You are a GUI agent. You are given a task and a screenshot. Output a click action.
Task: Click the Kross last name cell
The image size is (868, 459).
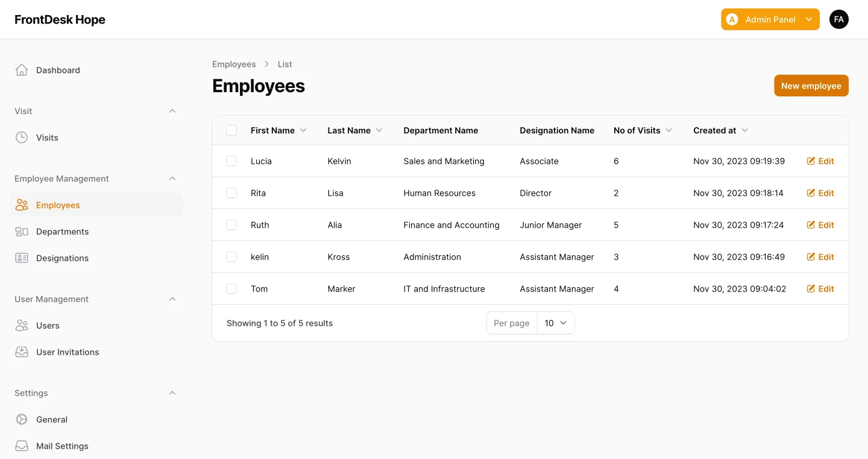tap(338, 257)
